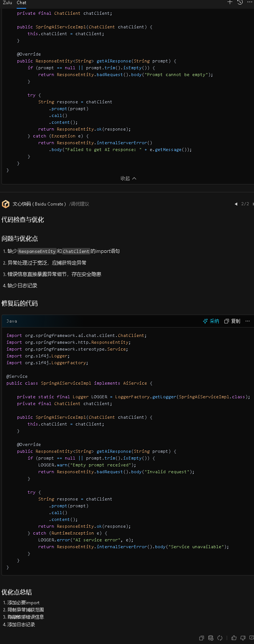254x644 pixels.
Task: Copy the Java code with 复制 button
Action: coord(232,321)
